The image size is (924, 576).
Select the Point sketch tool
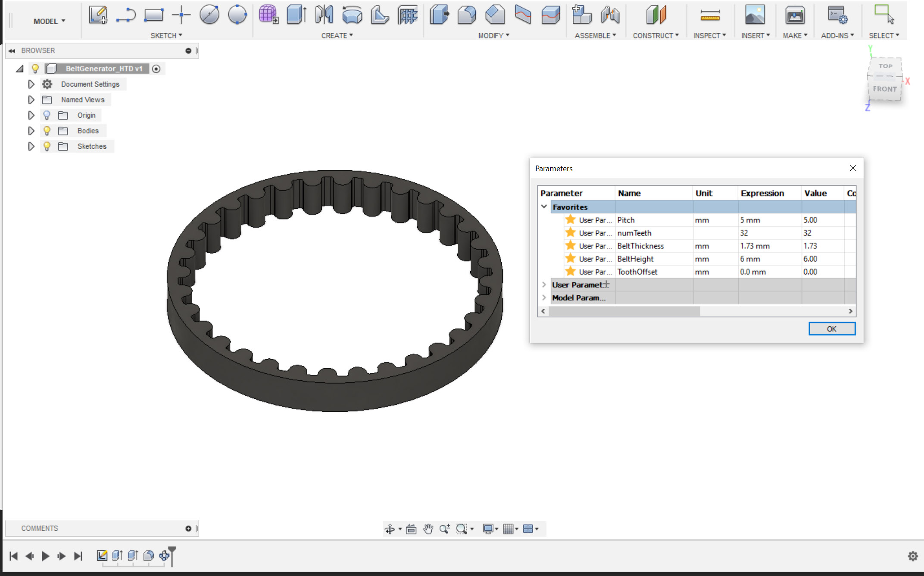coord(181,15)
